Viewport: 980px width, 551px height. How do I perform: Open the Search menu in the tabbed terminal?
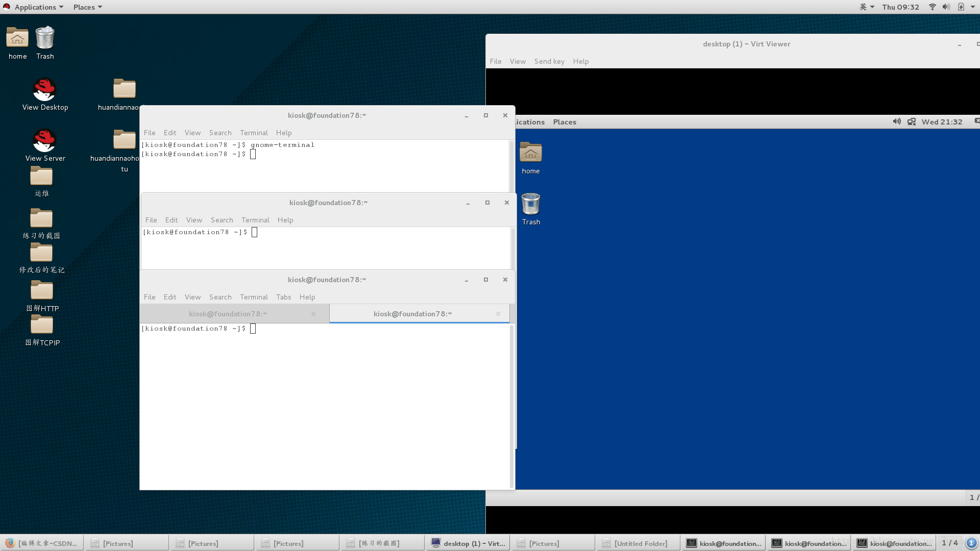click(x=220, y=297)
